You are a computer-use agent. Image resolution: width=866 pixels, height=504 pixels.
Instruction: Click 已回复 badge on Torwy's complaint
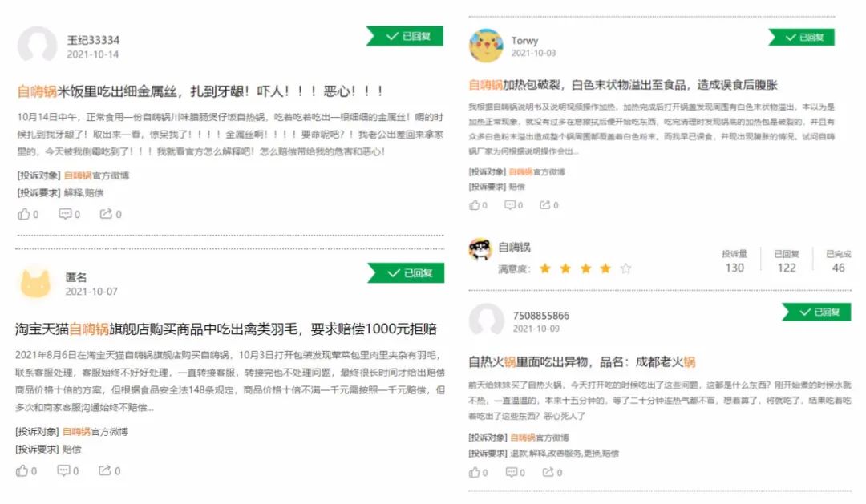[x=801, y=37]
